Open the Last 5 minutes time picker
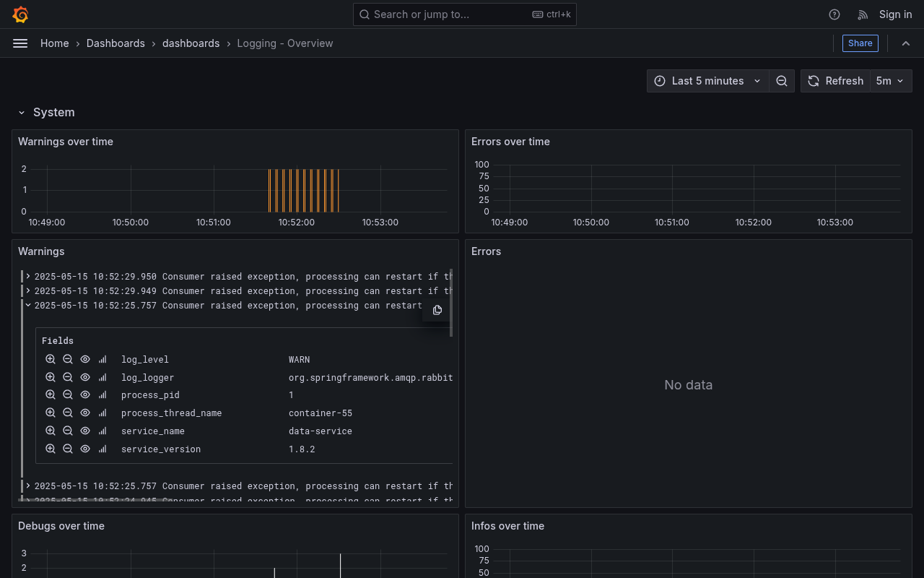The image size is (924, 578). click(708, 81)
